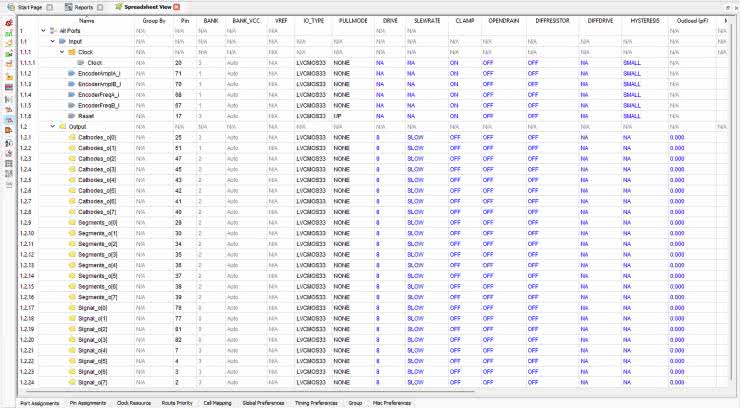Collapse the All Ports tree node
The width and height of the screenshot is (740, 408).
[x=43, y=31]
